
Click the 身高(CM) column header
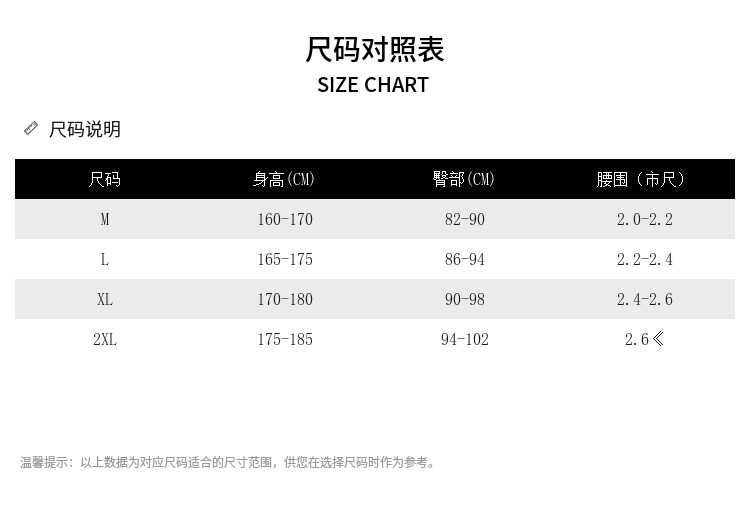[284, 180]
